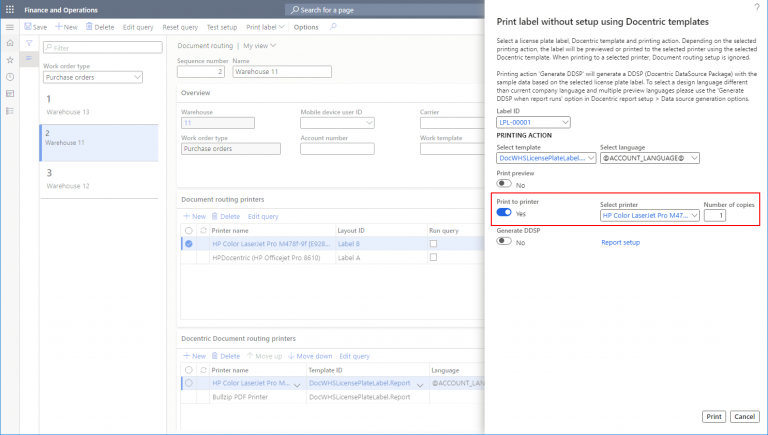This screenshot has width=768, height=435.
Task: Choose Reset query in action bar
Action: [x=180, y=27]
